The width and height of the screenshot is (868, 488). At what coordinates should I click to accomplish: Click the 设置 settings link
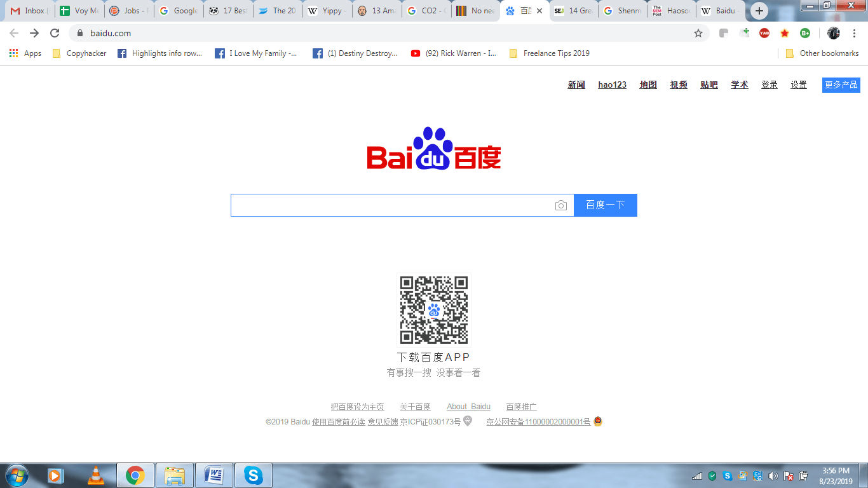pyautogui.click(x=799, y=85)
